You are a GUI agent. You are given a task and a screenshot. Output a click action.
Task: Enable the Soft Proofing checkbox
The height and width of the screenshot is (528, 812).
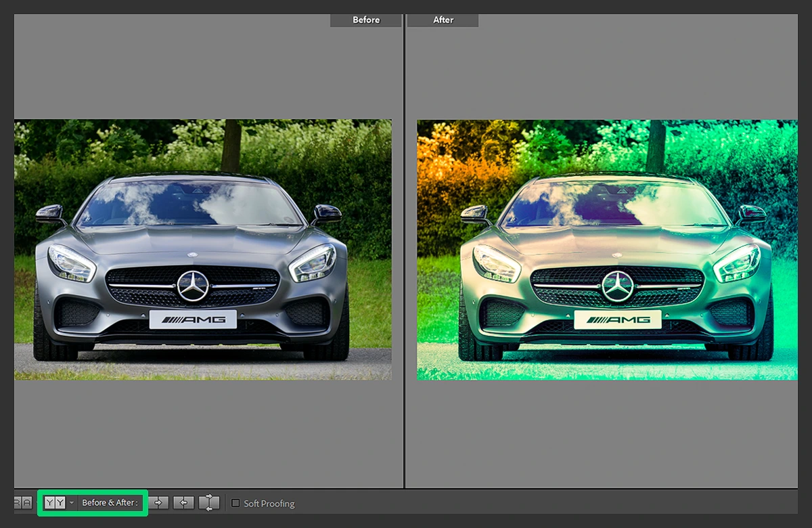pos(235,503)
